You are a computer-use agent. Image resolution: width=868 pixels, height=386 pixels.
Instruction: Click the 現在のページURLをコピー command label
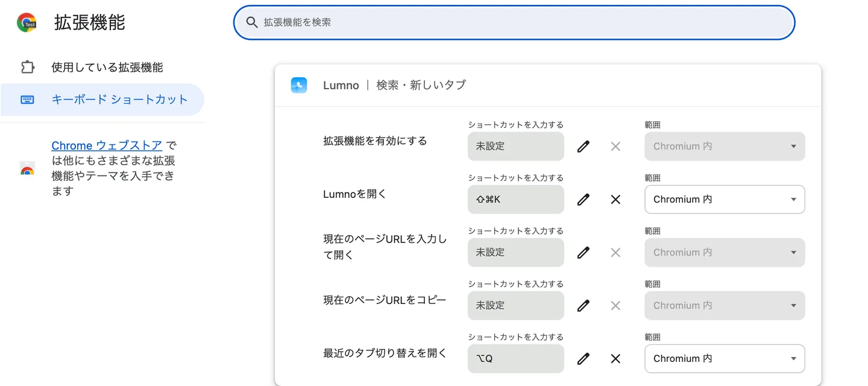click(x=385, y=300)
